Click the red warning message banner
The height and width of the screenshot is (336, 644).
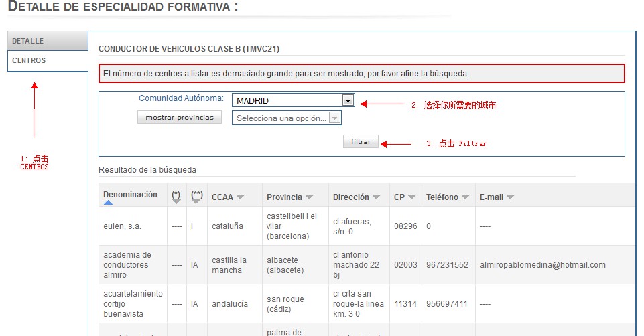(x=361, y=73)
